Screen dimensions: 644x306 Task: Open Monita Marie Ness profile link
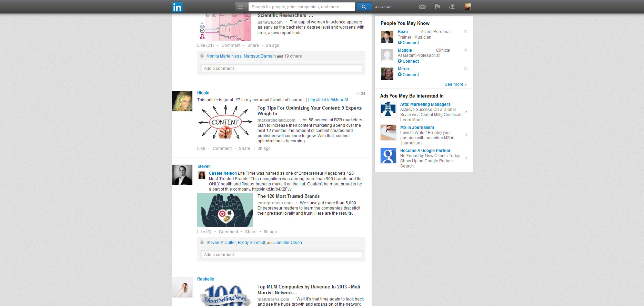[224, 56]
